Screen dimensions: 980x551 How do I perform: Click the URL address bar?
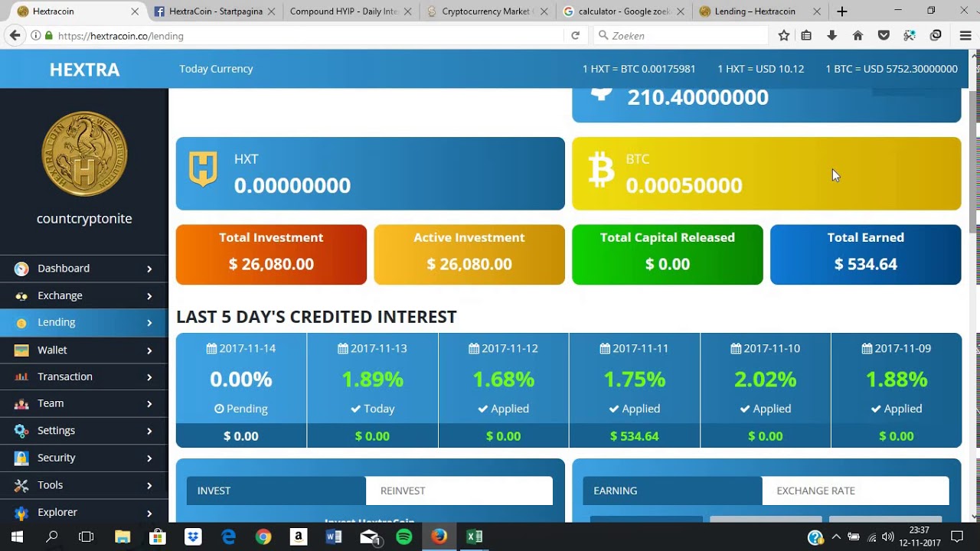(306, 35)
